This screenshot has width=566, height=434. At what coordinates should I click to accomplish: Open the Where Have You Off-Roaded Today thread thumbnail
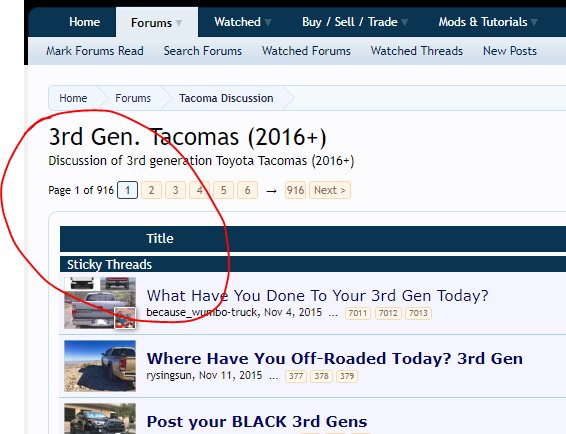(x=100, y=366)
